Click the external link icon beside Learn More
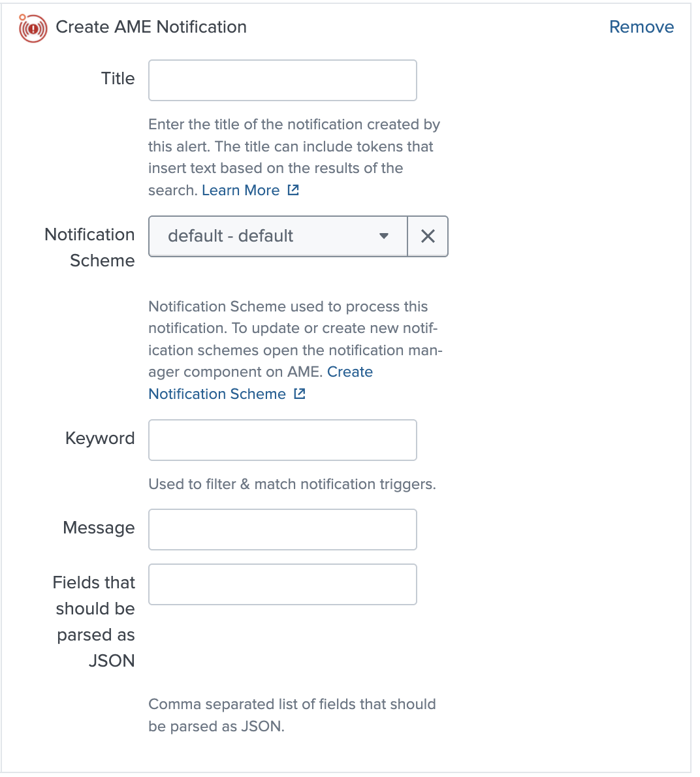Screen dimensions: 700x777 293,189
